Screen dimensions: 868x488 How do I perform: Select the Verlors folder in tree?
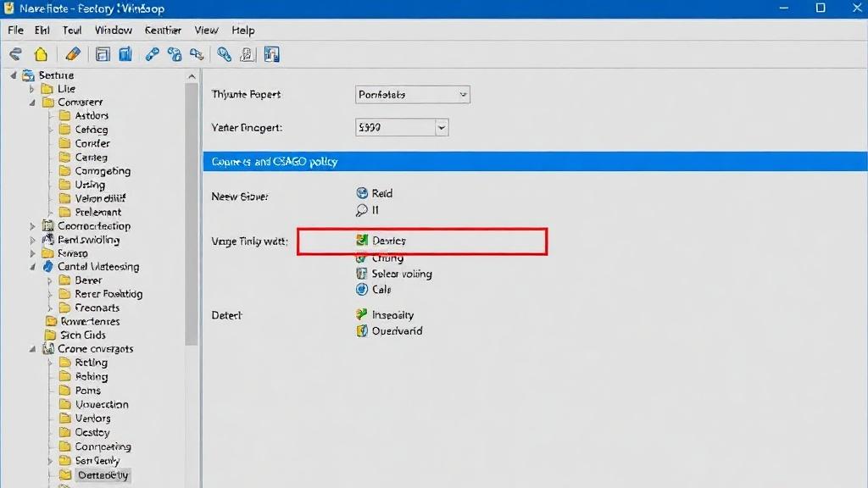click(x=92, y=419)
